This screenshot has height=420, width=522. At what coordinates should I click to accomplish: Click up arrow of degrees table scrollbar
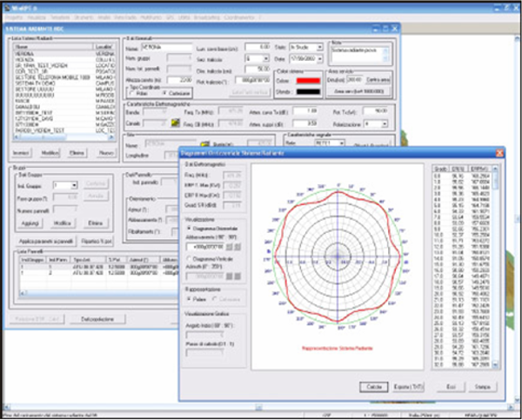[x=495, y=169]
